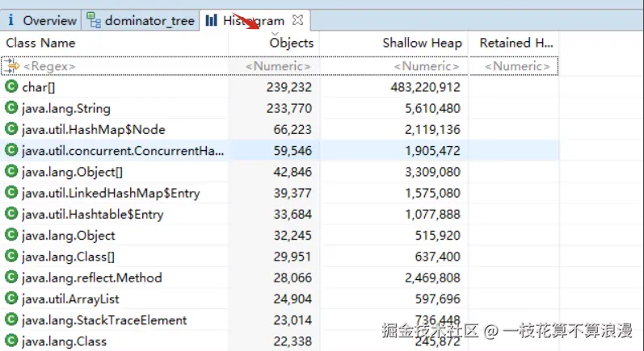Image resolution: width=644 pixels, height=351 pixels.
Task: Click the class icon for java.util.Hashtable$Entry
Action: pos(11,214)
